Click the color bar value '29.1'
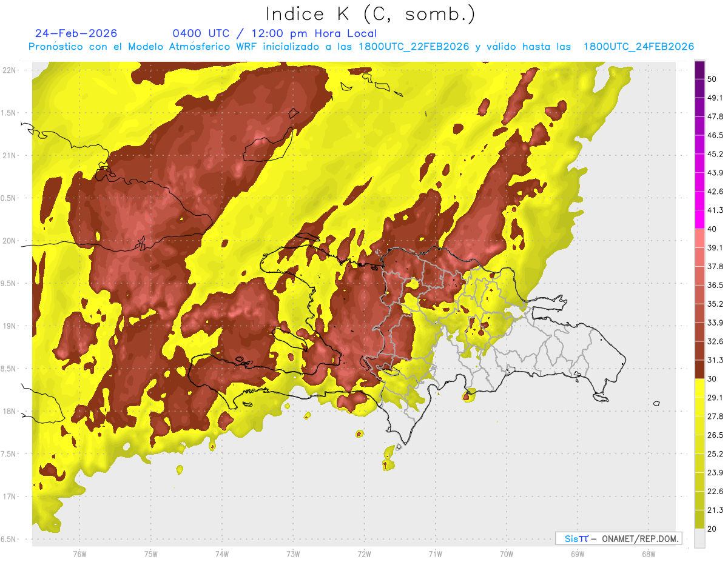Viewport: 728px width, 562px height. pos(715,397)
